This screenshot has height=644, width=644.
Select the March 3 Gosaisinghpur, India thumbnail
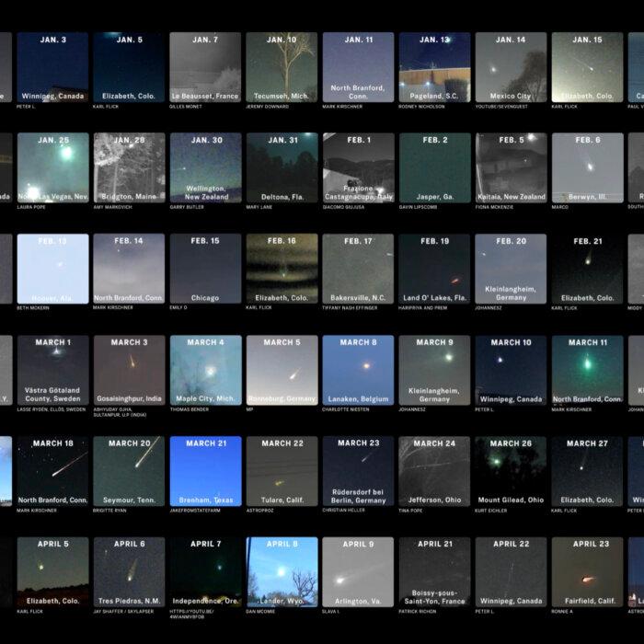point(130,370)
